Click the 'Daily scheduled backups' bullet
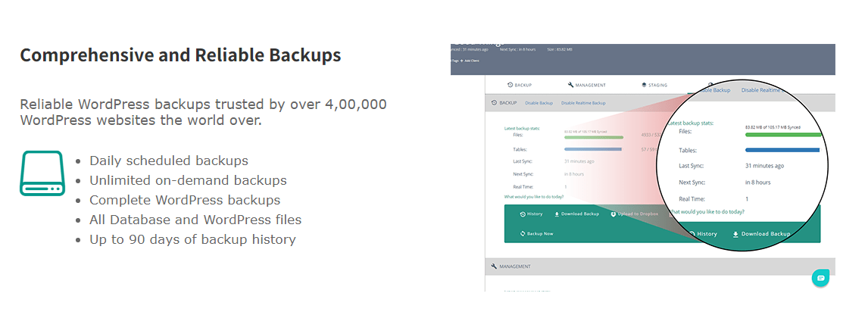Screen dimensions: 868x312 click(169, 161)
